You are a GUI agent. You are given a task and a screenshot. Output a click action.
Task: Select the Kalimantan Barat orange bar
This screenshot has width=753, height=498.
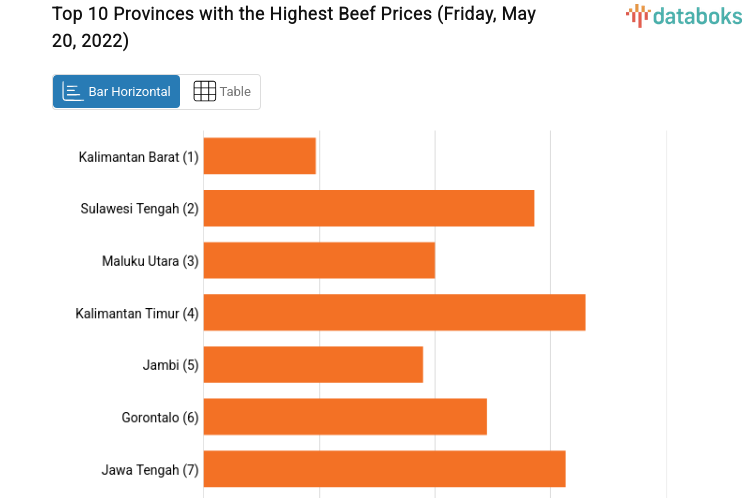coord(260,156)
